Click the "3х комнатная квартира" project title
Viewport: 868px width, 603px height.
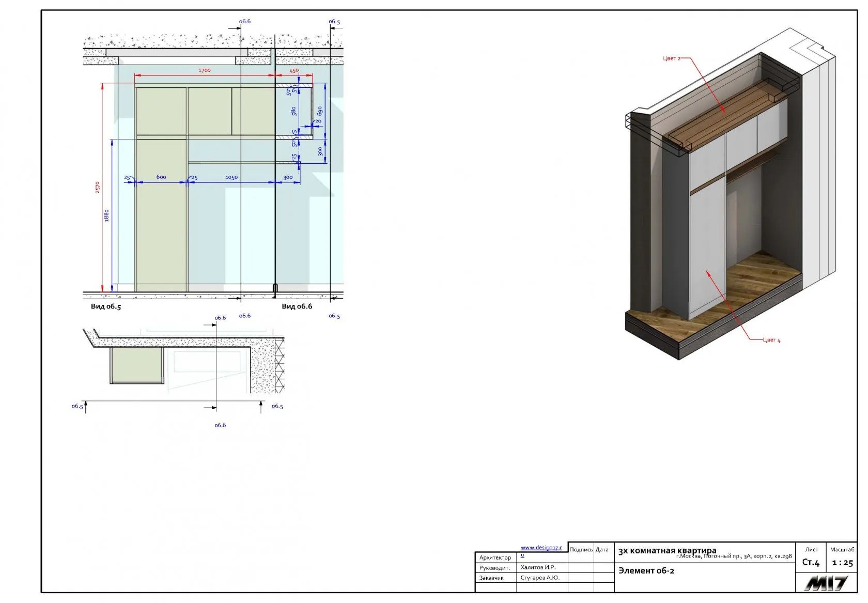tap(667, 551)
